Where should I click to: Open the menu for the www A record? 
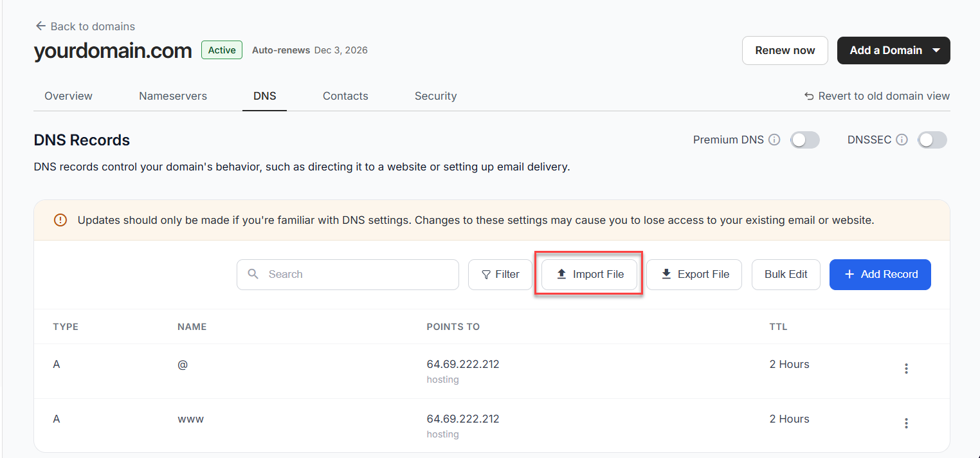point(906,423)
